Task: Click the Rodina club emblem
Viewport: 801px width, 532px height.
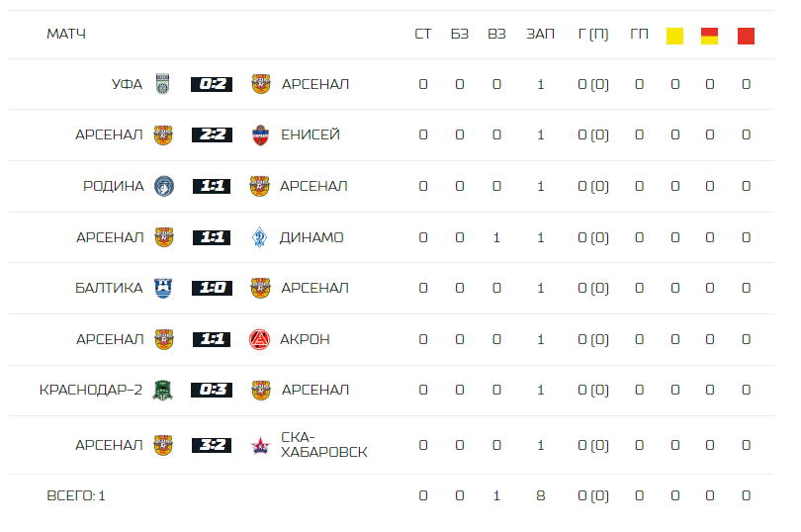Action: (x=163, y=186)
